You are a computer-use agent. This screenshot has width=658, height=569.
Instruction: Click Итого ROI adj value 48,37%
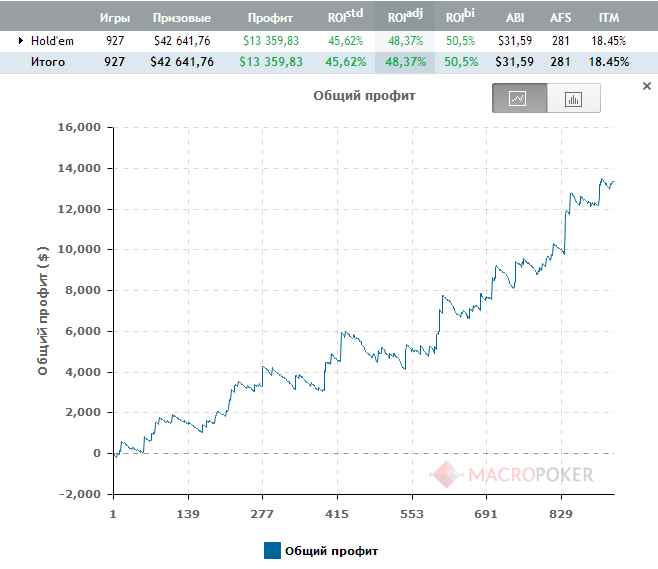[405, 62]
